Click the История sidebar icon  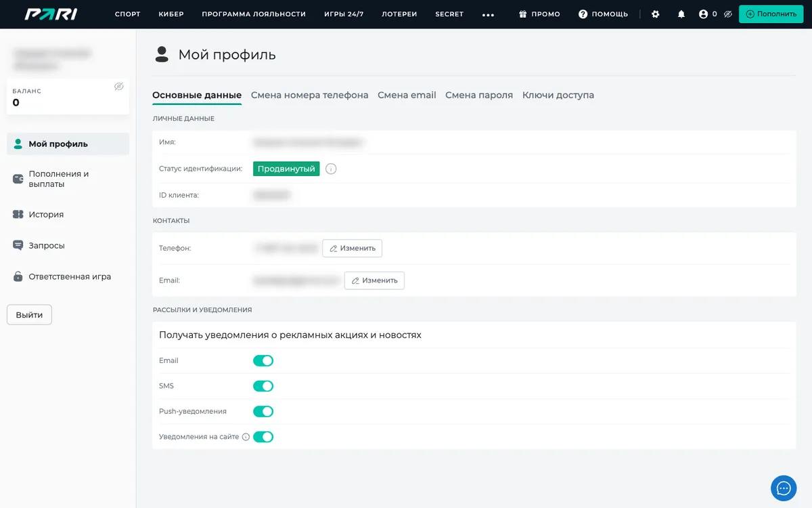coord(18,214)
